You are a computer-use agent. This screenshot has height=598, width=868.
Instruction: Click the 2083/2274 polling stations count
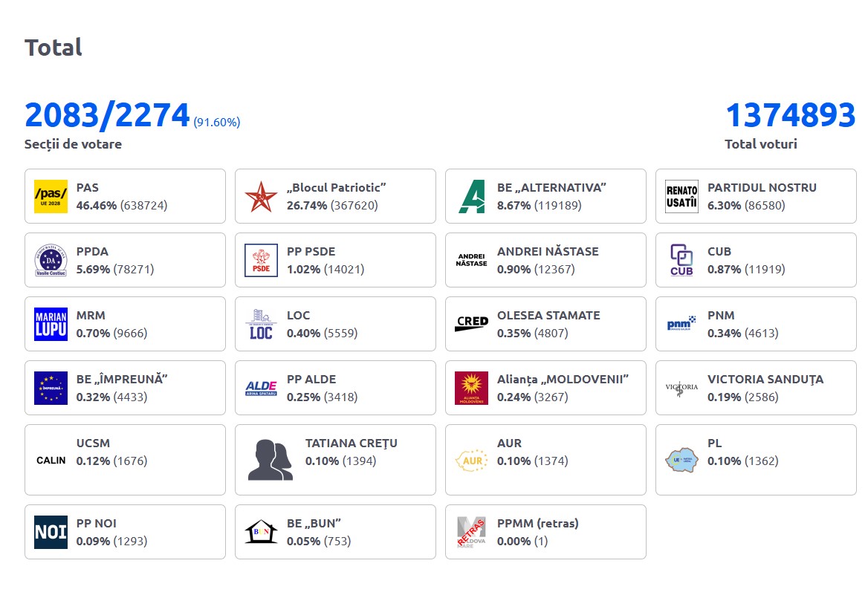coord(108,116)
